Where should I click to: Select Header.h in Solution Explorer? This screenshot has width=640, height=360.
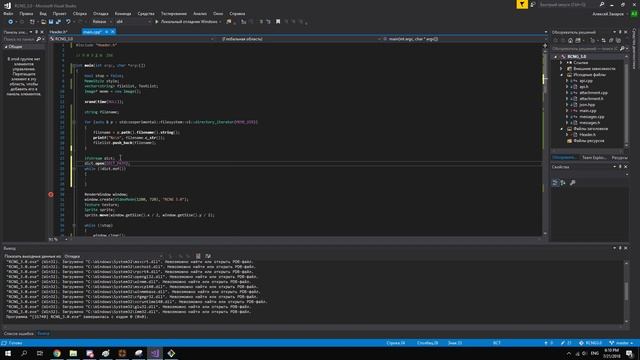pyautogui.click(x=587, y=135)
